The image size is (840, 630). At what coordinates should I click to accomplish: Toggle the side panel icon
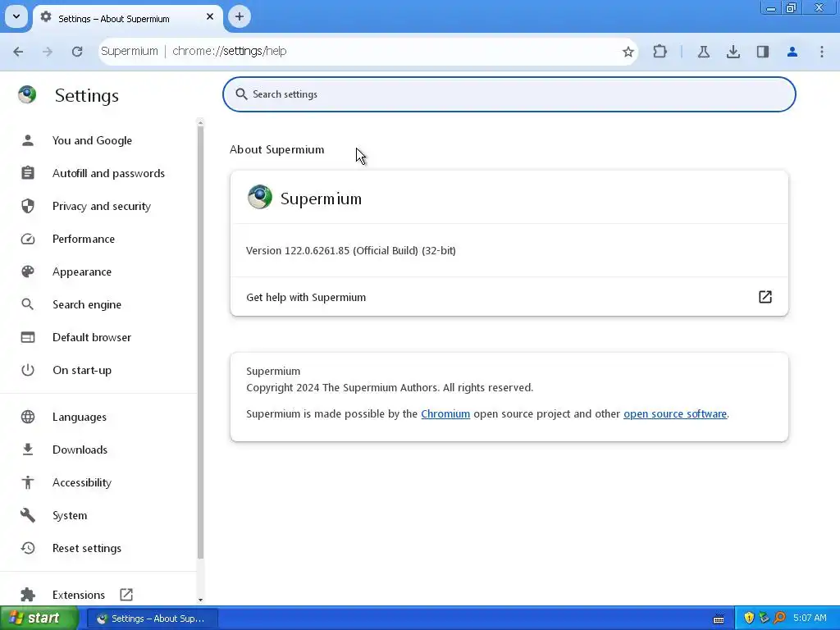(763, 52)
